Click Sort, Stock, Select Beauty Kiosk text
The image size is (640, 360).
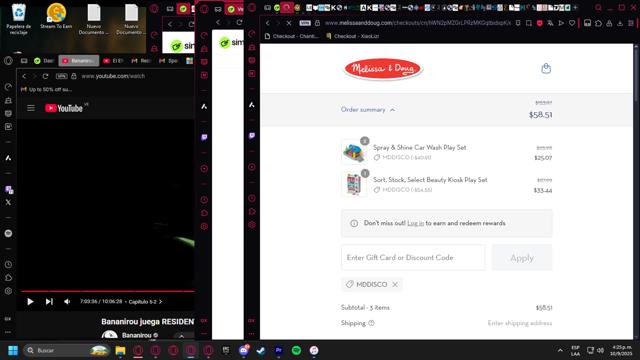click(x=430, y=180)
